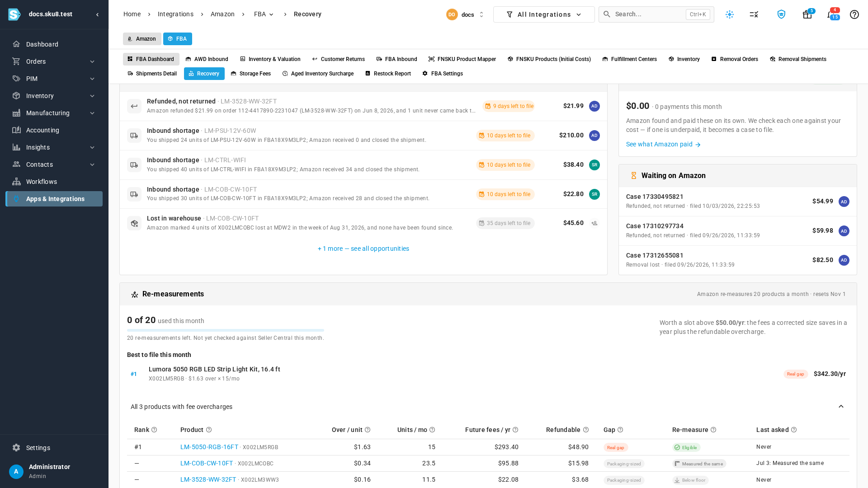Open the notifications bell icon
Screen dimensions: 868x488
click(x=832, y=14)
